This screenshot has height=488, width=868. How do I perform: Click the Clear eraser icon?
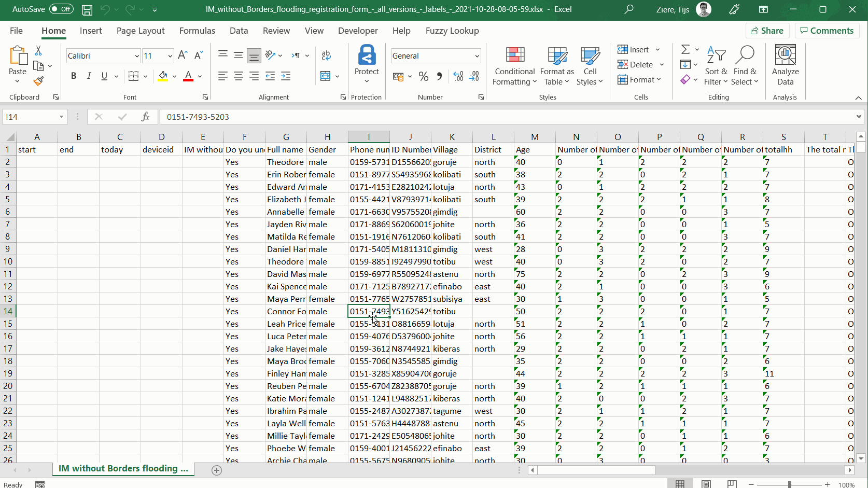click(x=685, y=79)
